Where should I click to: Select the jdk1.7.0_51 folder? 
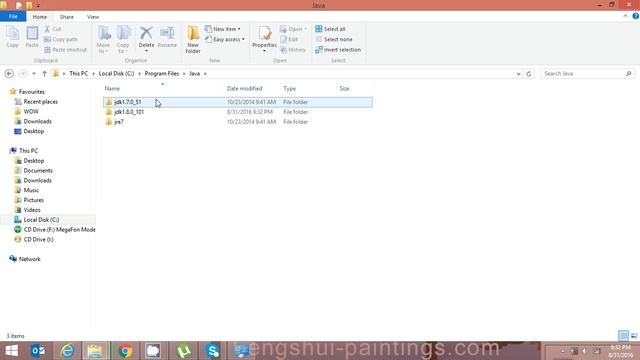238,102
